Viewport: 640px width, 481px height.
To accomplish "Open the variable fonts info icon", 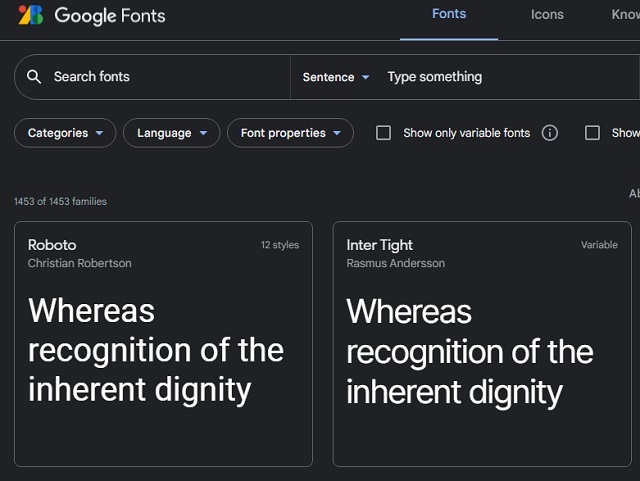I will pyautogui.click(x=549, y=133).
